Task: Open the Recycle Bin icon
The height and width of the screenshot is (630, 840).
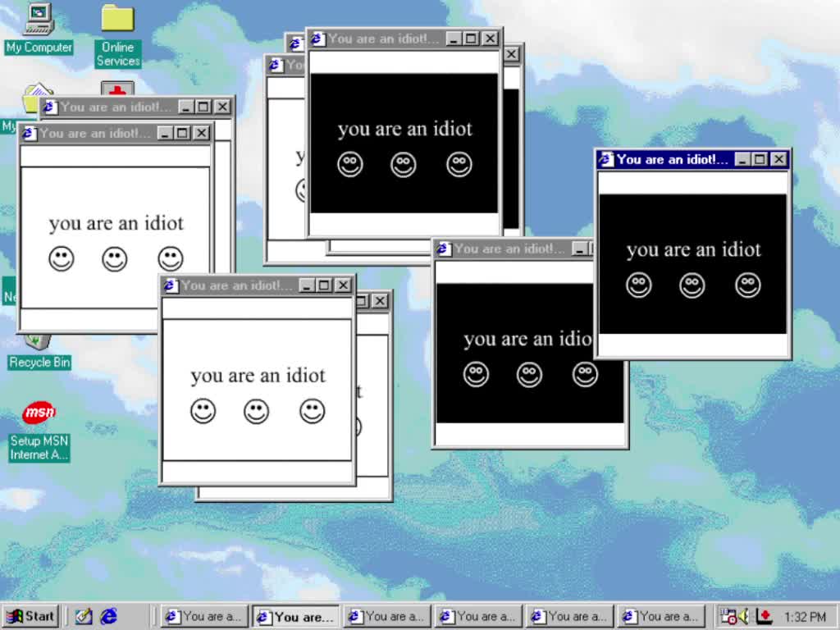Action: tap(37, 340)
